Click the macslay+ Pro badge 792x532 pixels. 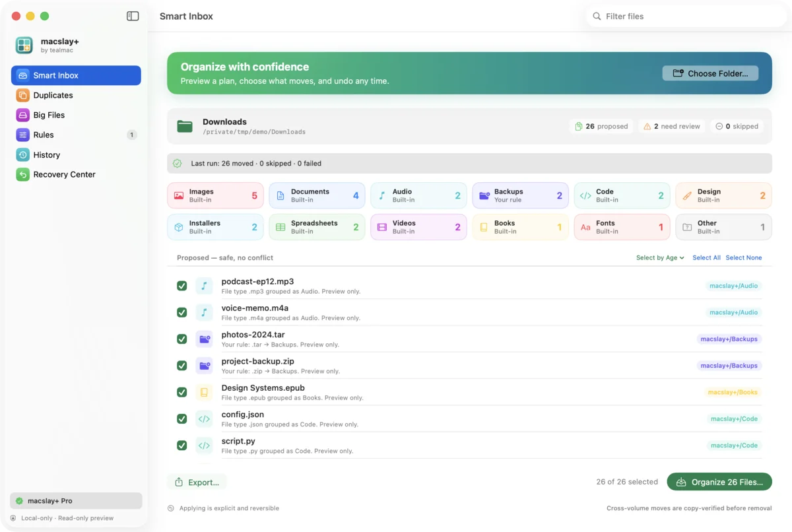click(x=76, y=501)
